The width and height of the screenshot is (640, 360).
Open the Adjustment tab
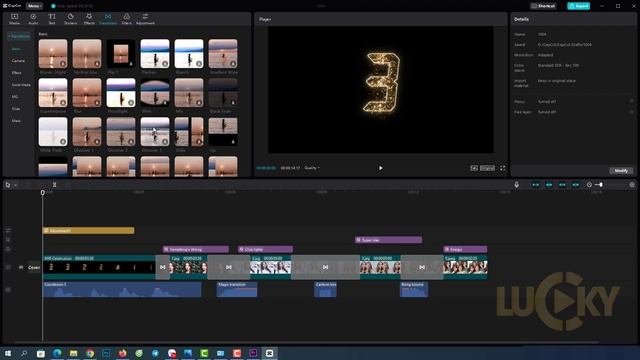pyautogui.click(x=145, y=19)
